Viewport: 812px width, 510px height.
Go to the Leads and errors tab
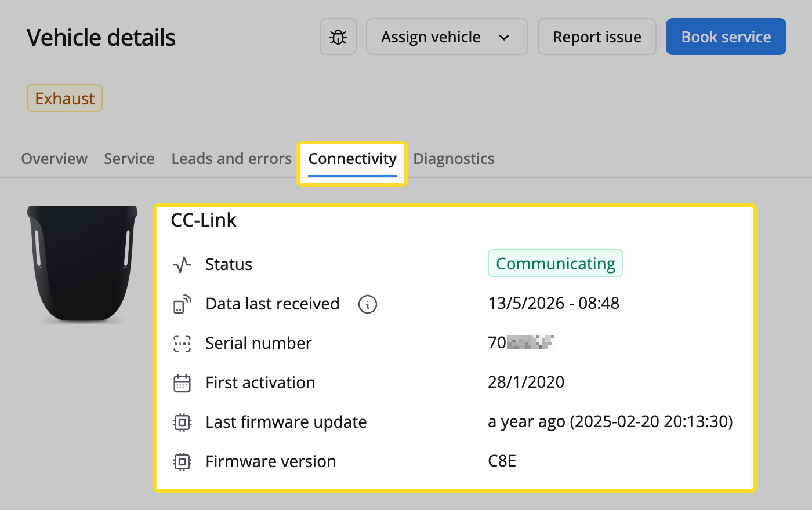(231, 159)
